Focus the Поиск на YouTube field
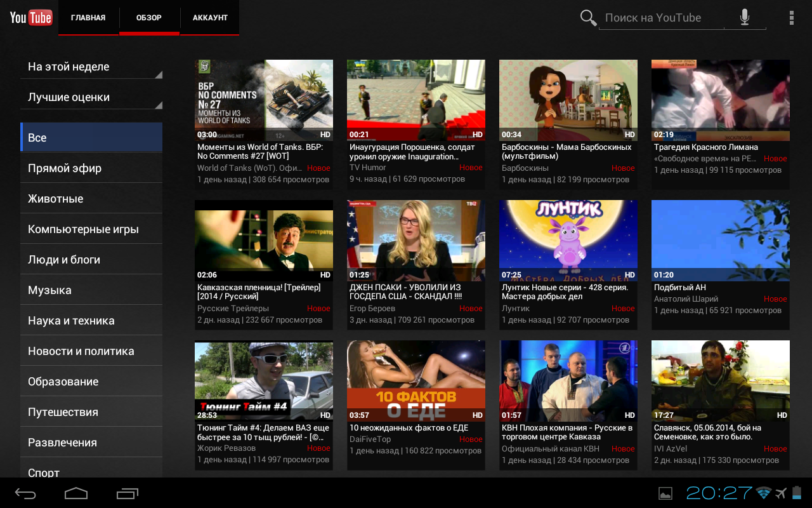The width and height of the screenshot is (812, 508). pyautogui.click(x=663, y=18)
